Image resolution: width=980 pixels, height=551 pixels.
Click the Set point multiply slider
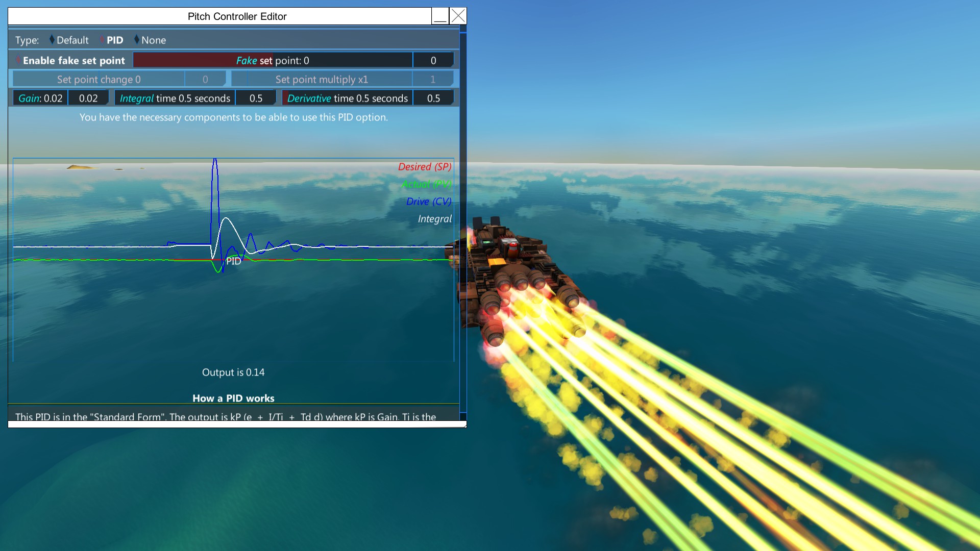[322, 80]
